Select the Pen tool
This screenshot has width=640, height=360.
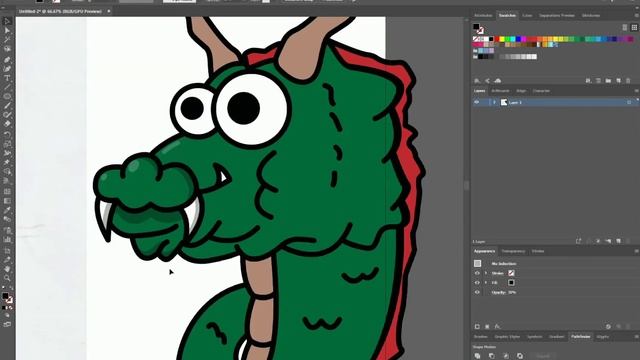coord(7,60)
